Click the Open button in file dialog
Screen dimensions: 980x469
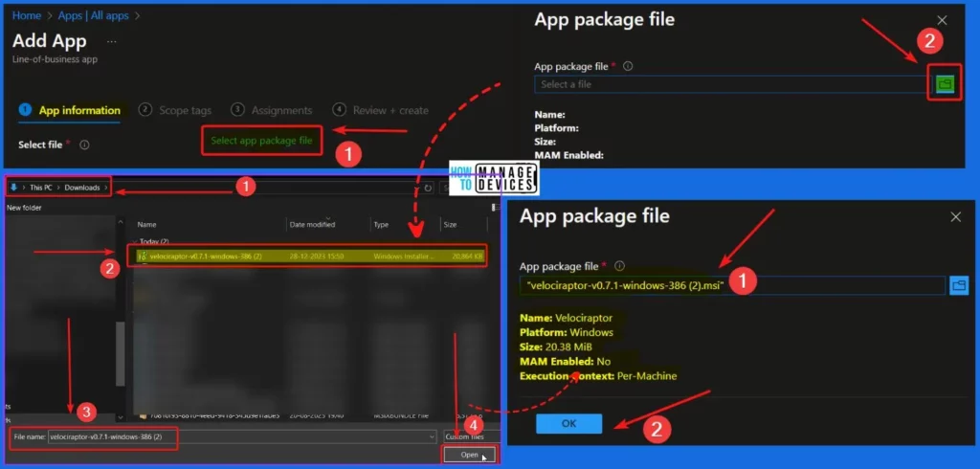pyautogui.click(x=469, y=455)
